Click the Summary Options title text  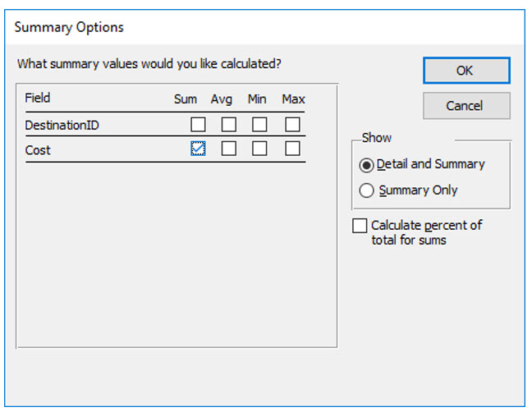coord(69,27)
